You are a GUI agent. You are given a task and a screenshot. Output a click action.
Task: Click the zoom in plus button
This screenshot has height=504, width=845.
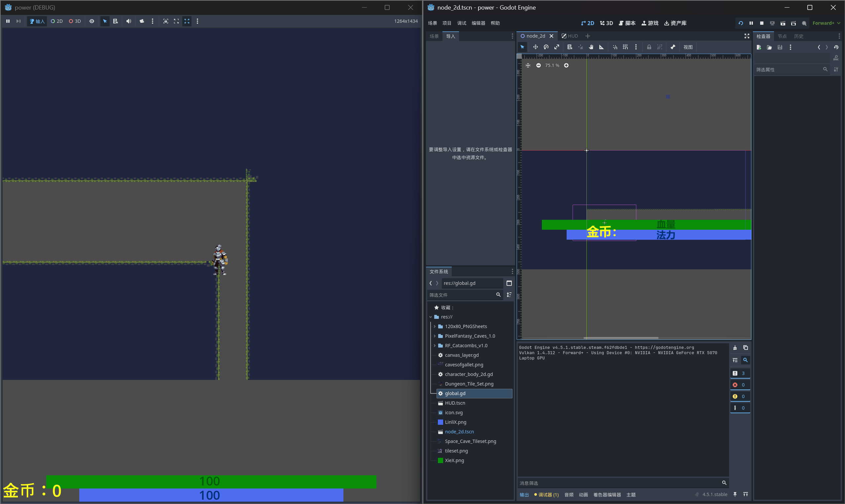(x=566, y=65)
